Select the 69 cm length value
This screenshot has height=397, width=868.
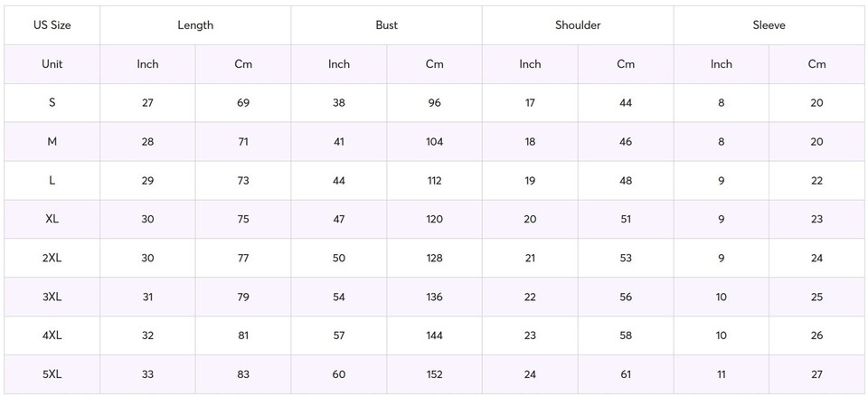click(243, 103)
